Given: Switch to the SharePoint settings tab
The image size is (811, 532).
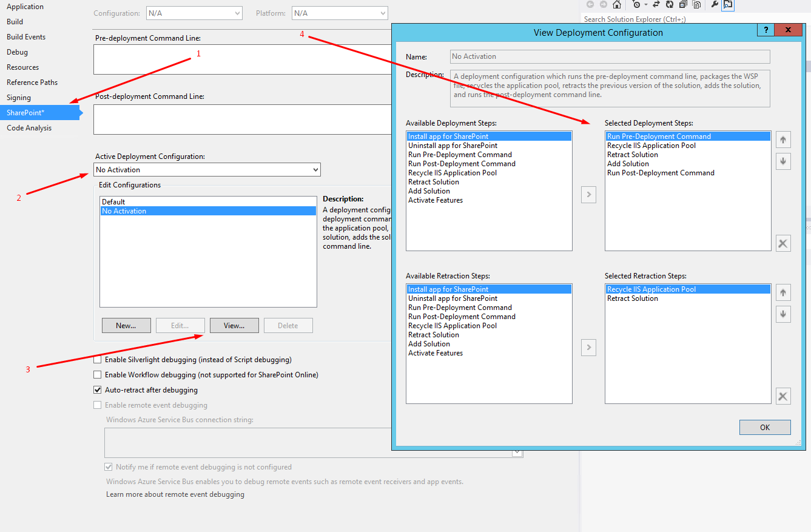Looking at the screenshot, I should coord(26,112).
